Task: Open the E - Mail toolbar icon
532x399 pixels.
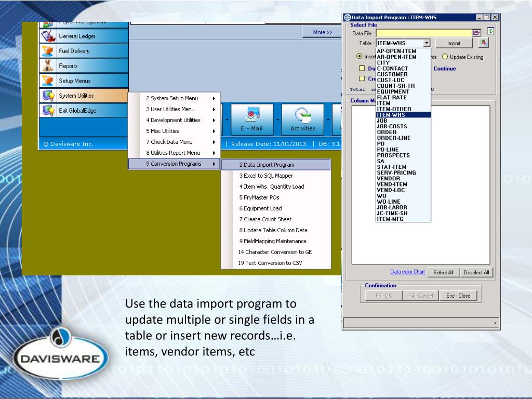Action: pyautogui.click(x=252, y=115)
